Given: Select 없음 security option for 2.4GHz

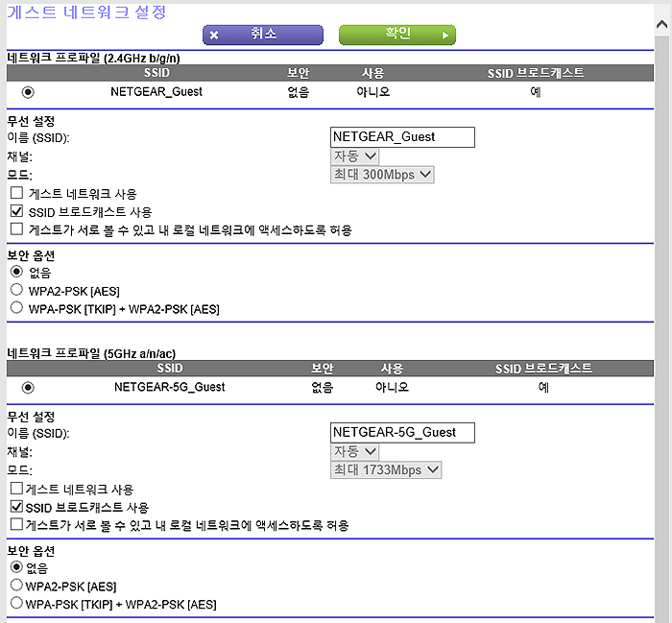Looking at the screenshot, I should pyautogui.click(x=16, y=272).
